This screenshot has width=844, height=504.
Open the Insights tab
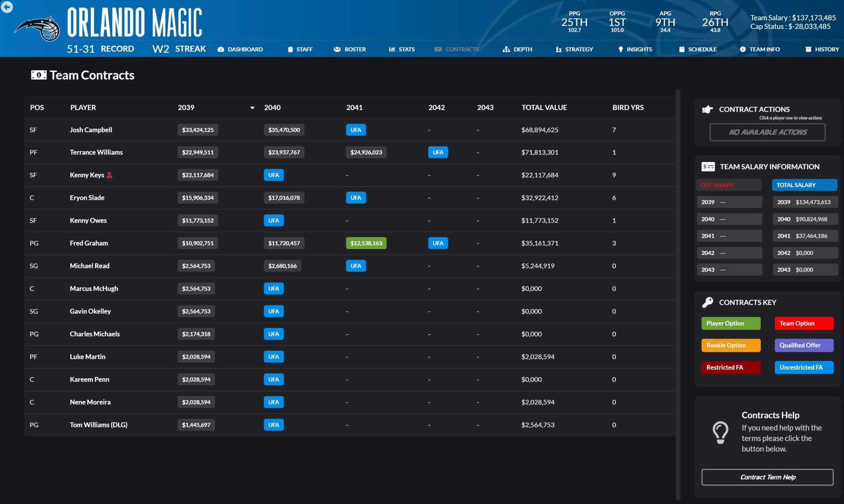(635, 49)
